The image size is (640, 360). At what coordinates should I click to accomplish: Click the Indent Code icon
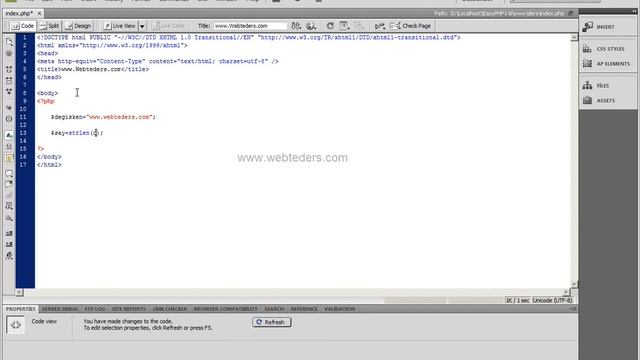[9, 233]
